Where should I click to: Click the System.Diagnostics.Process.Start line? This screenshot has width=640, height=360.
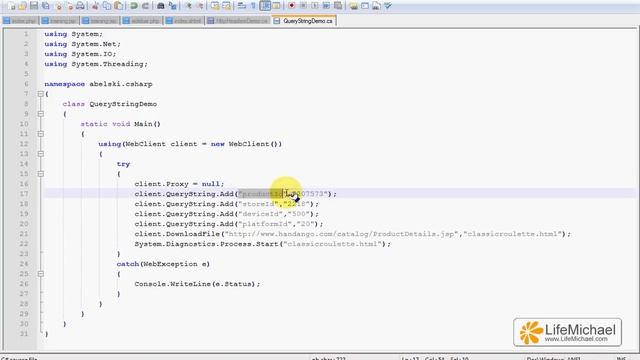[x=262, y=244]
